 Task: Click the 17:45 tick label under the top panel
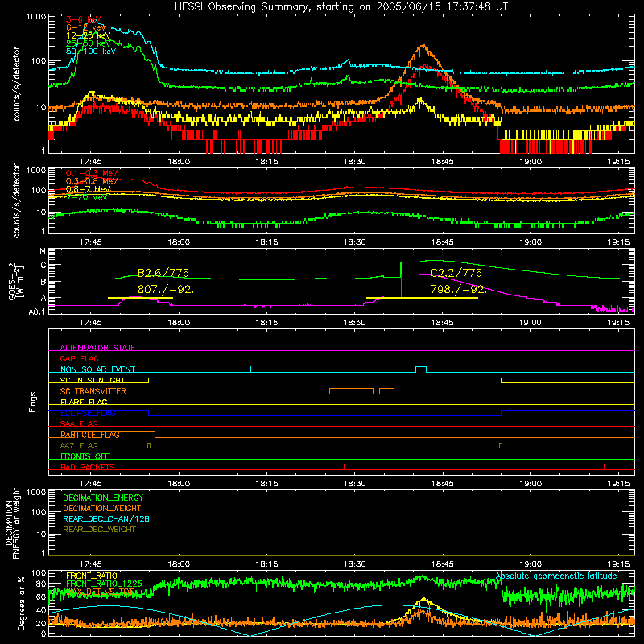pyautogui.click(x=91, y=162)
